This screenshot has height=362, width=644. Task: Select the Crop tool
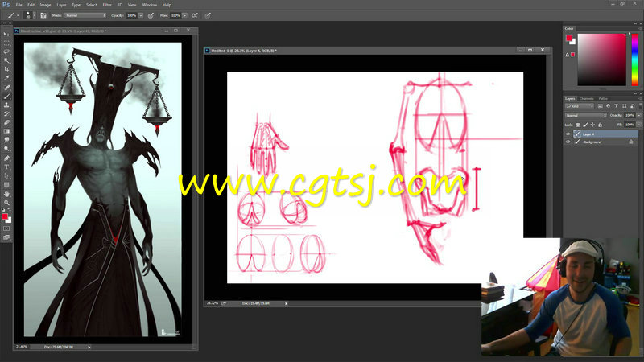[x=6, y=69]
